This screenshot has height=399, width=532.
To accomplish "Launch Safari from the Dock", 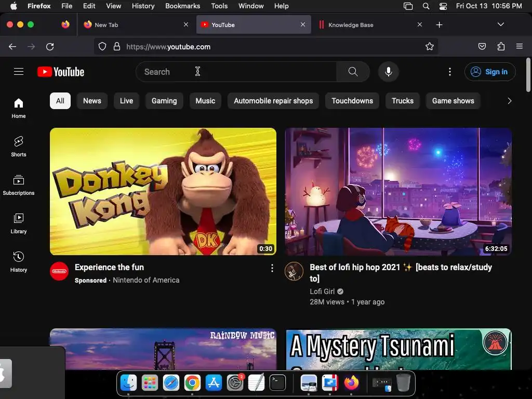I will (x=171, y=383).
